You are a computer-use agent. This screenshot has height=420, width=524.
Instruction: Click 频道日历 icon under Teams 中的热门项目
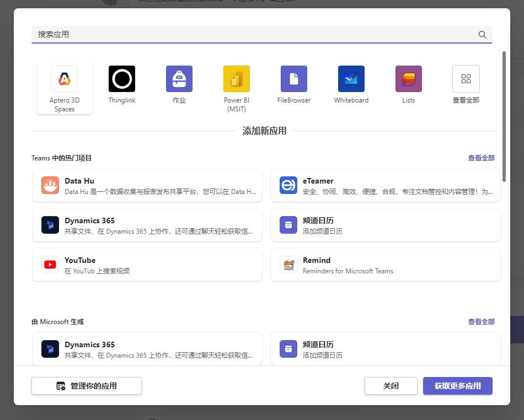point(288,225)
